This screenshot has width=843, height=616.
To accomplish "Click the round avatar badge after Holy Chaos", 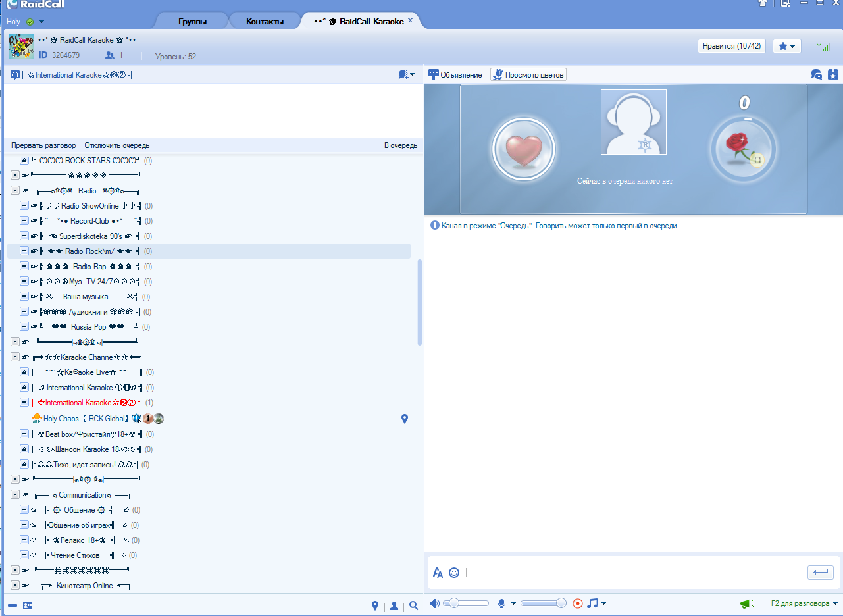I will click(x=159, y=419).
